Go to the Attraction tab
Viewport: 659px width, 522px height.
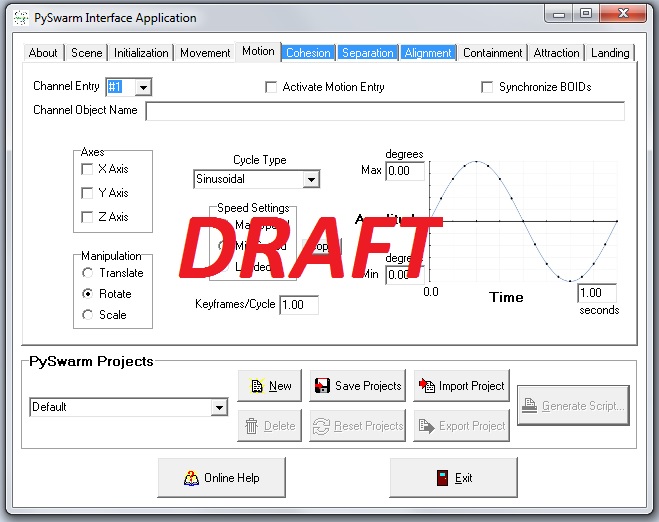556,53
